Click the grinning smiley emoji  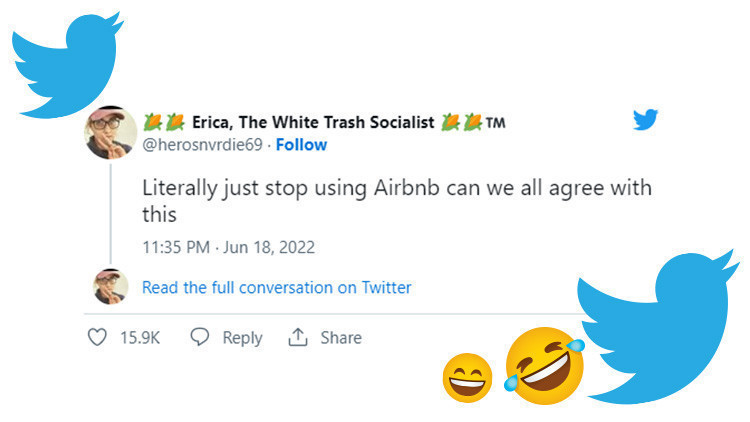point(467,377)
